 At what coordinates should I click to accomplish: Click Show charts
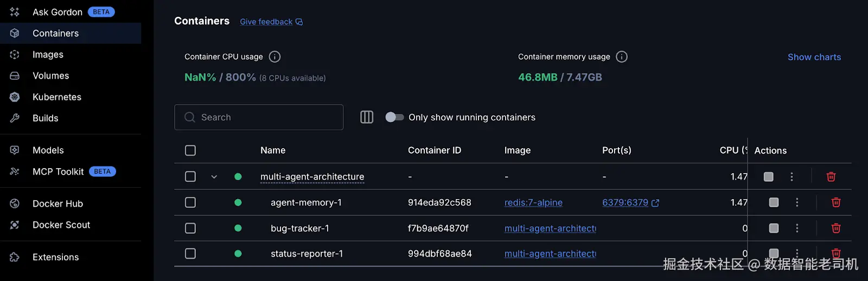814,57
